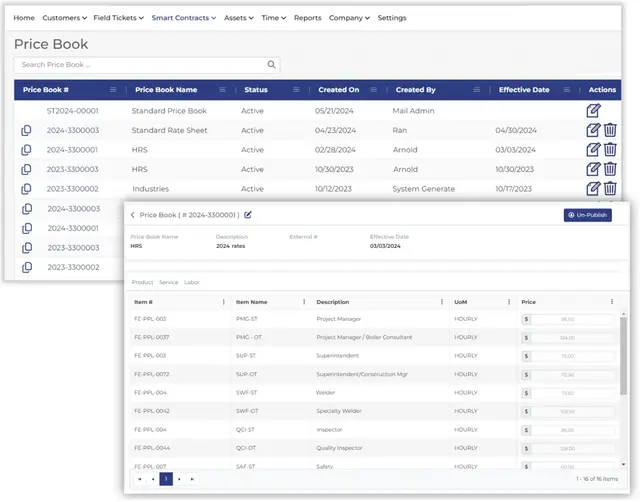The width and height of the screenshot is (640, 502).
Task: Click the search magnifier icon in Price Book search
Action: pos(271,64)
